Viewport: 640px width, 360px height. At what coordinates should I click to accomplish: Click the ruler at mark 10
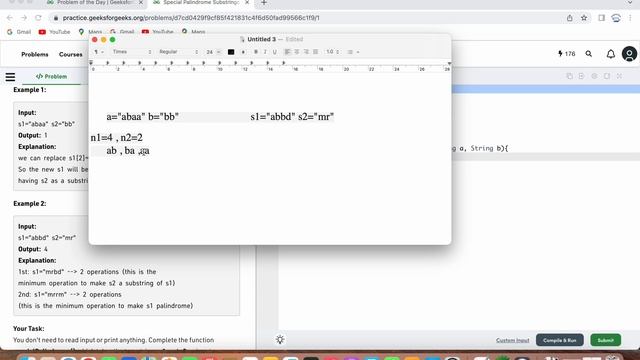(x=220, y=69)
